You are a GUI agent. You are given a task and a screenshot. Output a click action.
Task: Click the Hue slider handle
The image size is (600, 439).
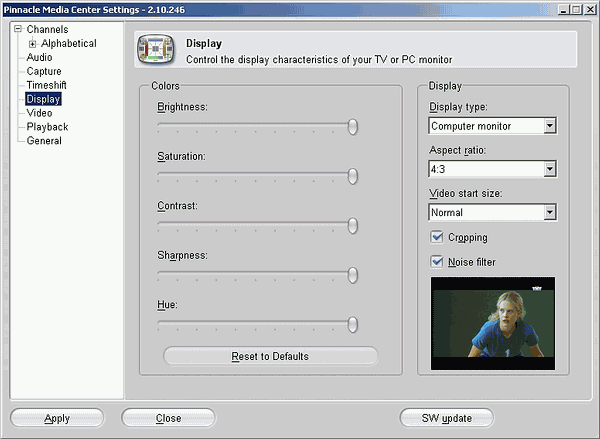point(353,325)
